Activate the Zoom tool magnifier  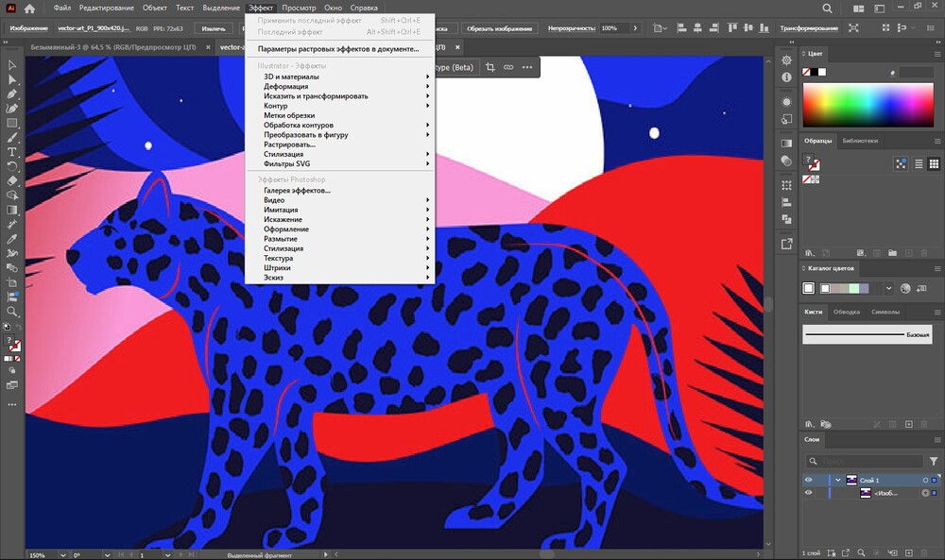click(13, 311)
